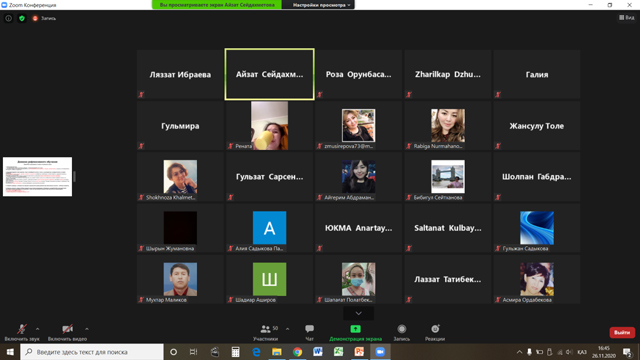Open the Чат chat panel
Screen dimensions: 640x360
[x=309, y=332]
